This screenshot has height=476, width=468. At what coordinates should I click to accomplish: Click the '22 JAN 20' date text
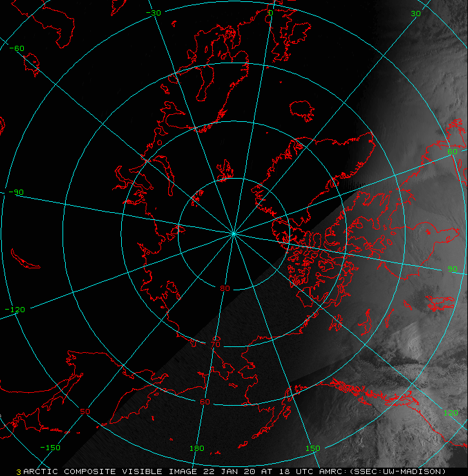pos(229,471)
